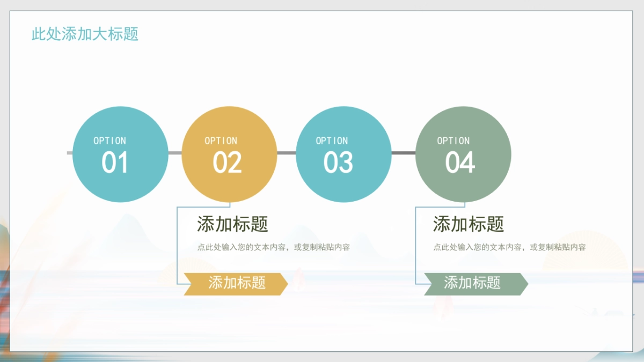644x362 pixels.
Task: Click the 添加标题 label inside green banner
Action: (x=473, y=283)
